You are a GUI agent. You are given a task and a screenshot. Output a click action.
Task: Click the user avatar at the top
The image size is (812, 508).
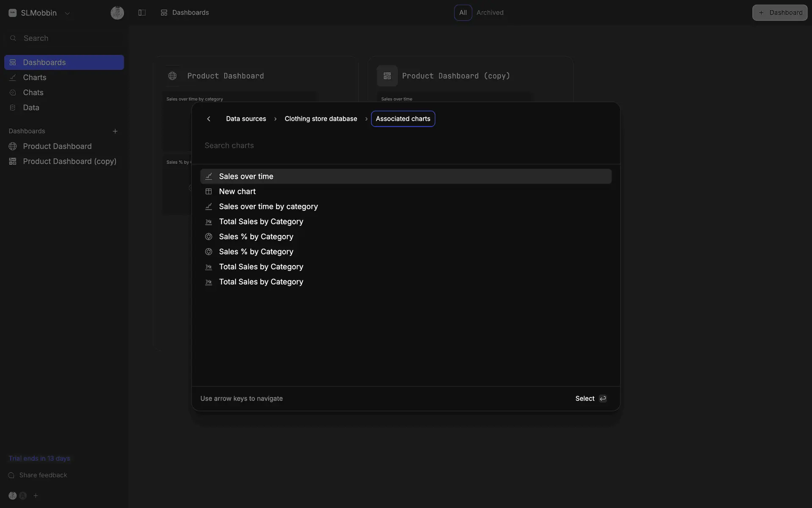pyautogui.click(x=117, y=13)
